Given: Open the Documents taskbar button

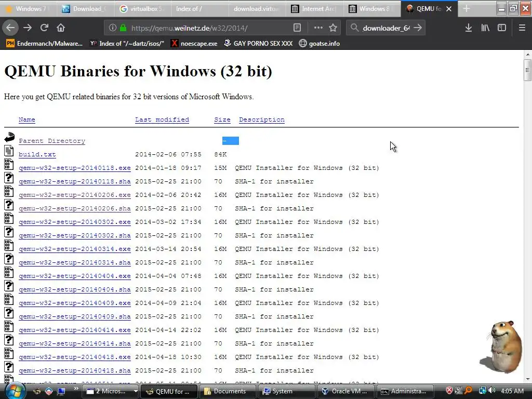Looking at the screenshot, I should 227,391.
